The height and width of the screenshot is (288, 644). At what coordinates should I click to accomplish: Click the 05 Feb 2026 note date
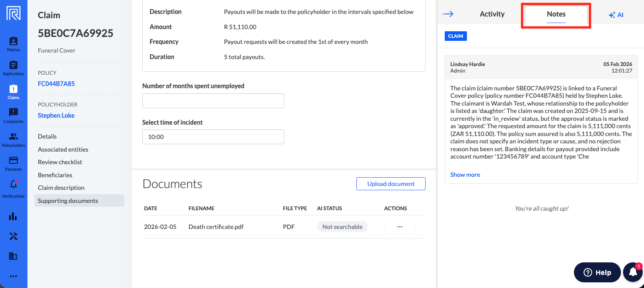(618, 64)
